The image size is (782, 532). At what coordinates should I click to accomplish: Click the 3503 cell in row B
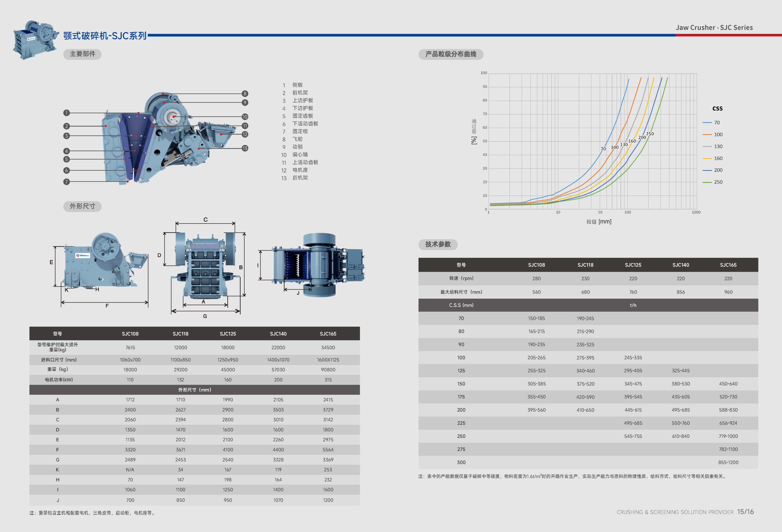tap(278, 410)
